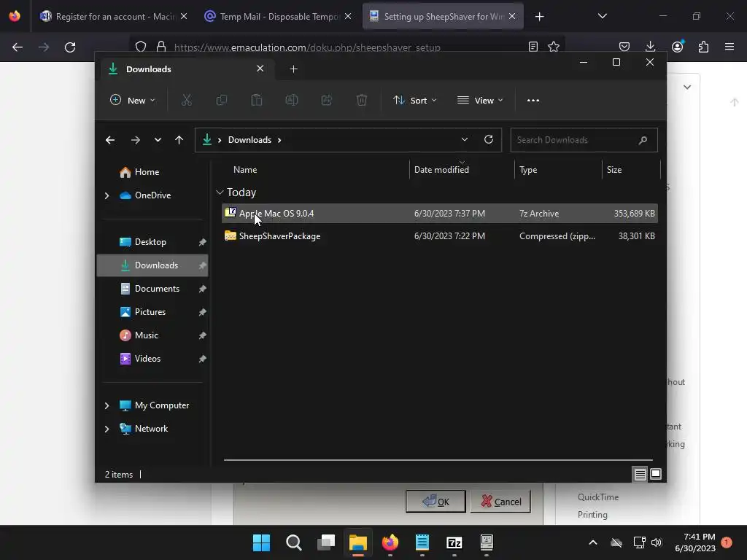
Task: Click the Windows Start button
Action: click(x=261, y=542)
